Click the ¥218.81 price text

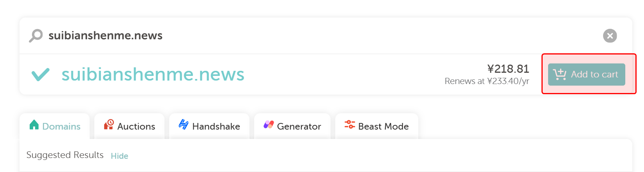point(508,69)
